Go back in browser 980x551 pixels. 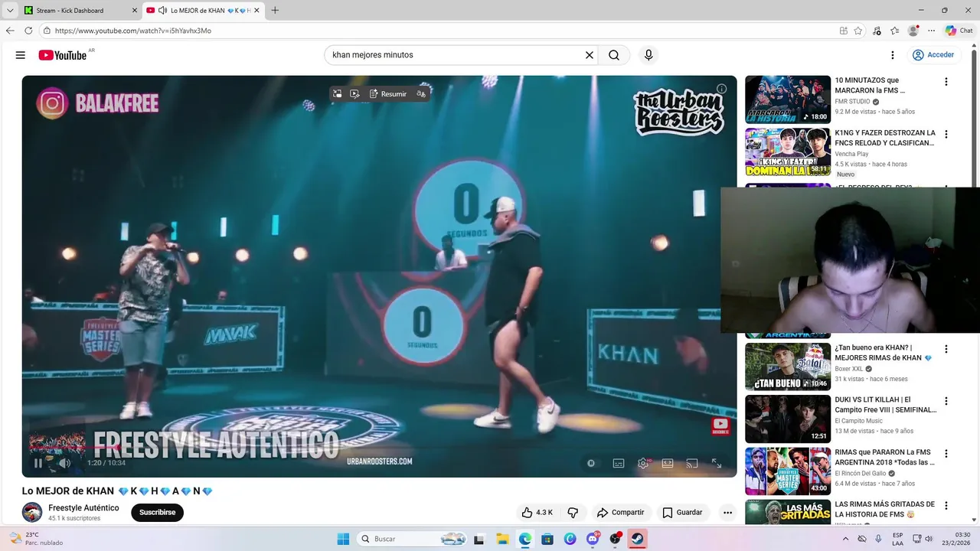pos(10,31)
